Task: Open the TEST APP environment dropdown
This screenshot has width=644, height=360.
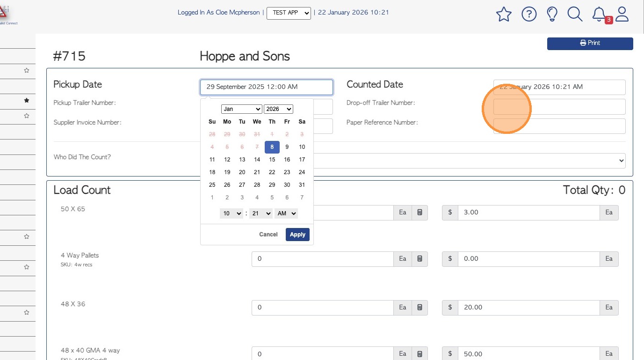Action: coord(289,13)
